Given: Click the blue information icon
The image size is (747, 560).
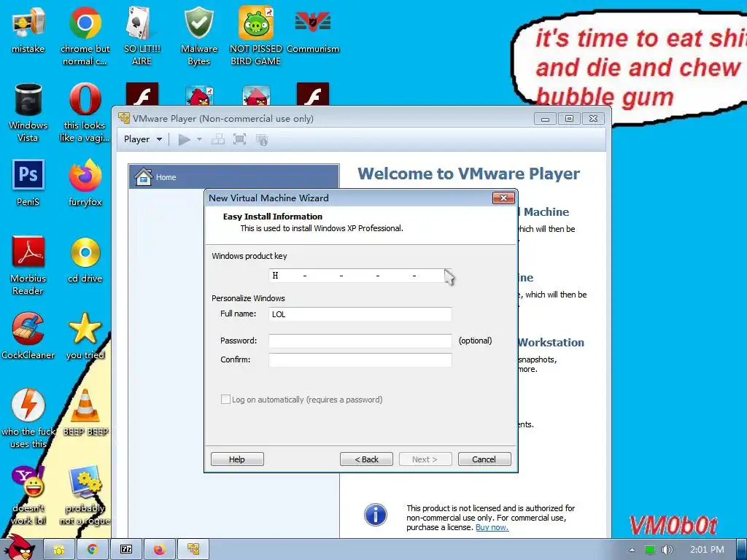Looking at the screenshot, I should click(x=376, y=515).
